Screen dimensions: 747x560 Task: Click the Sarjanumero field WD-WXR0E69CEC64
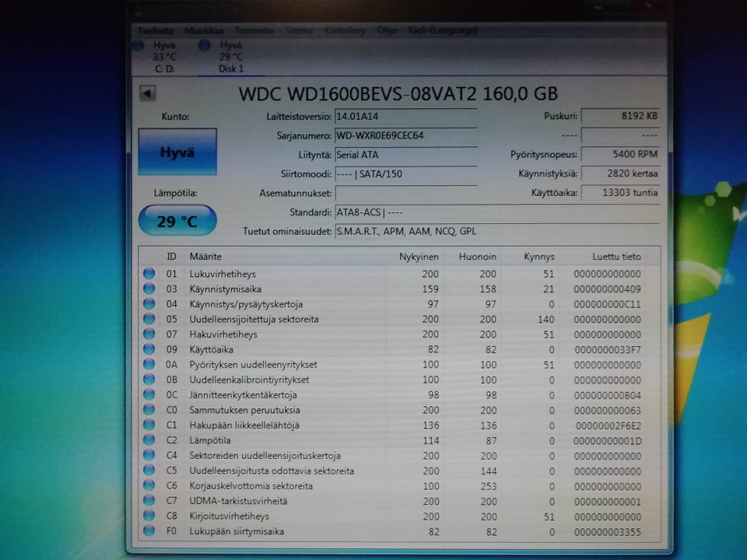(406, 135)
